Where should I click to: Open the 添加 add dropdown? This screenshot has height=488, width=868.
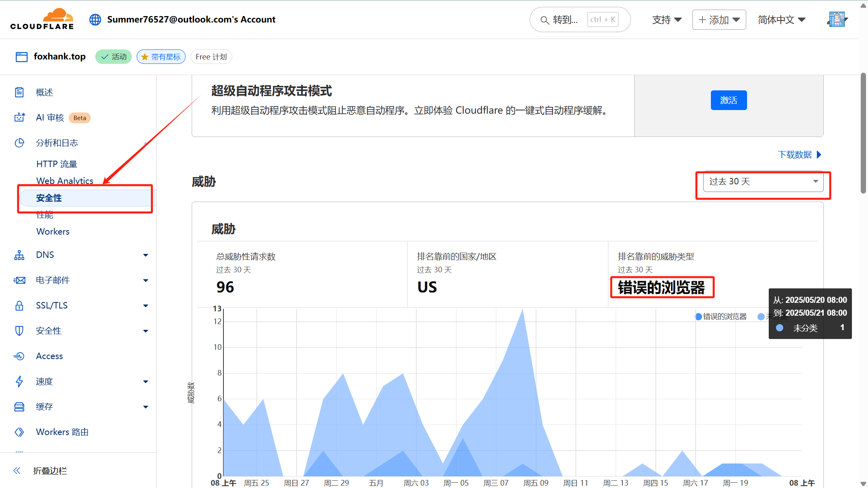719,20
